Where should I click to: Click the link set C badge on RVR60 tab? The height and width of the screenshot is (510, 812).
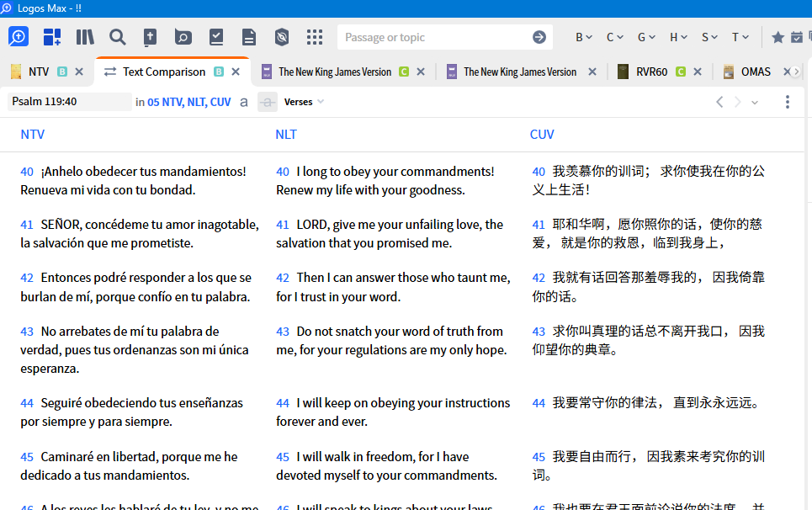click(x=681, y=72)
